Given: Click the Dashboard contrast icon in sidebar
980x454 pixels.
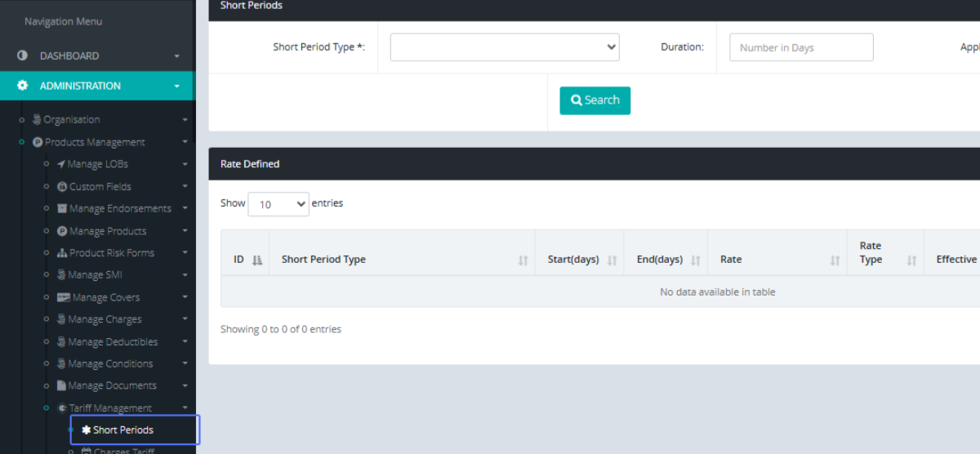Looking at the screenshot, I should 23,56.
